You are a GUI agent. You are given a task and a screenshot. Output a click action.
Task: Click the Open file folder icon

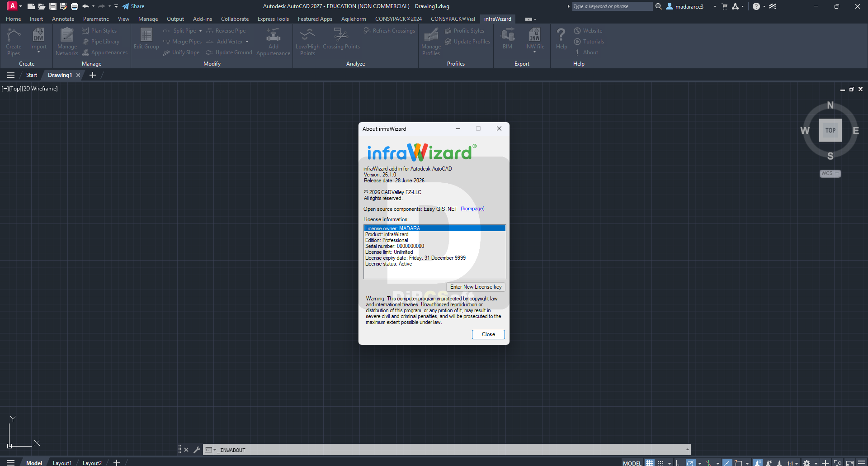[42, 6]
